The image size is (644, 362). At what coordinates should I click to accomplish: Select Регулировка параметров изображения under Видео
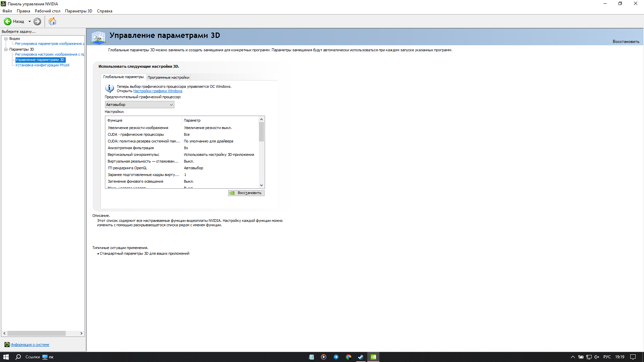pyautogui.click(x=50, y=44)
